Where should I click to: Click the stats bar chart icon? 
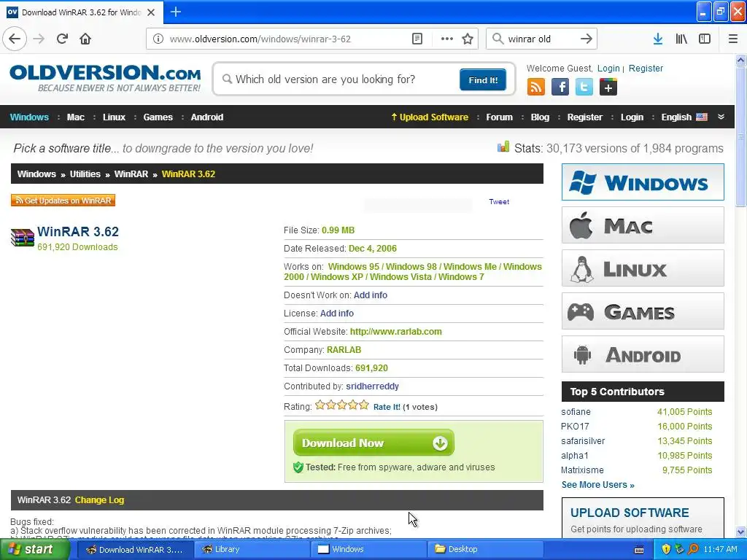[503, 147]
